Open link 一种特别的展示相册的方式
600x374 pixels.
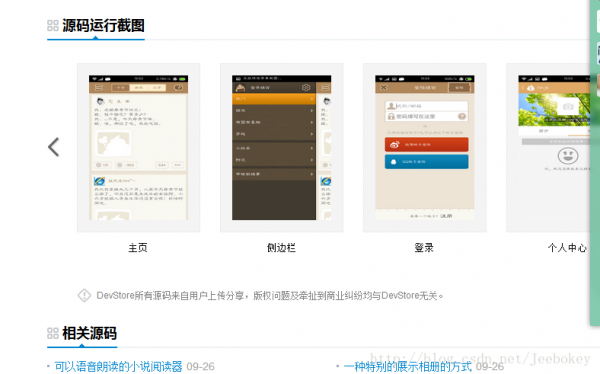pyautogui.click(x=408, y=367)
